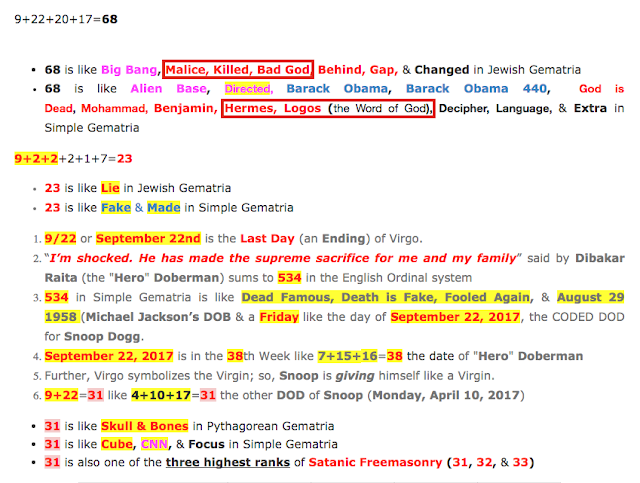This screenshot has height=483, width=640.
Task: Click the bold word "Changed"
Action: point(442,70)
